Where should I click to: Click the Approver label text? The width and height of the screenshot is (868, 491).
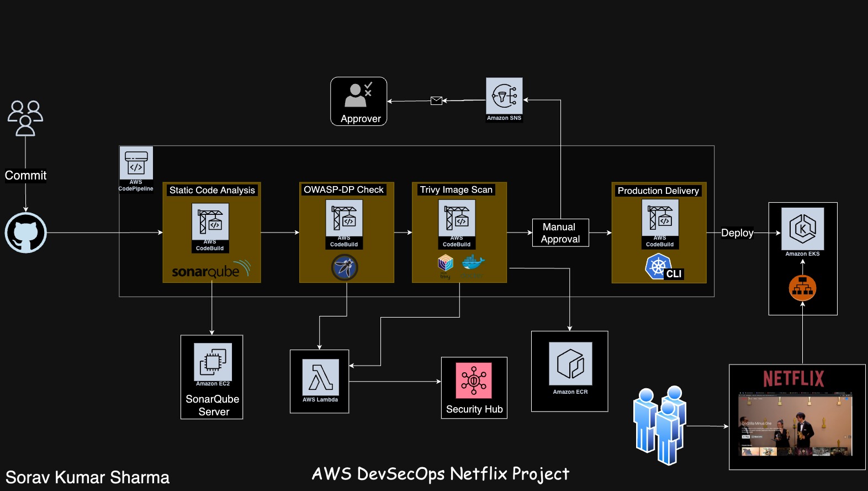point(361,119)
